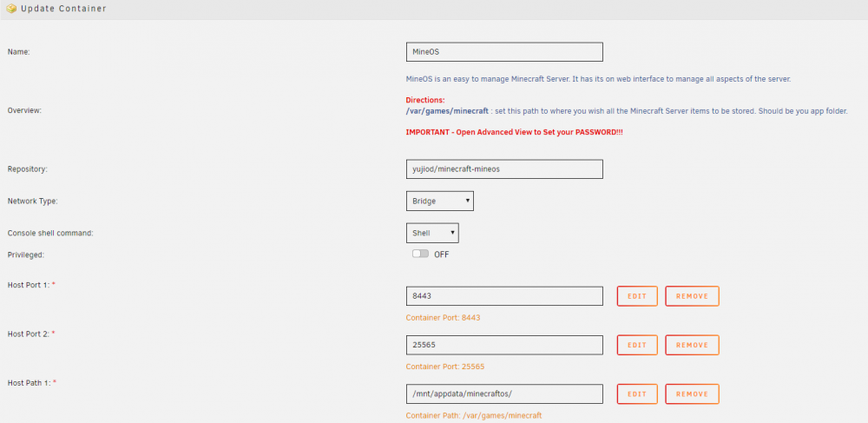The height and width of the screenshot is (423, 868).
Task: Edit Host Path 1 entry
Action: click(x=637, y=393)
